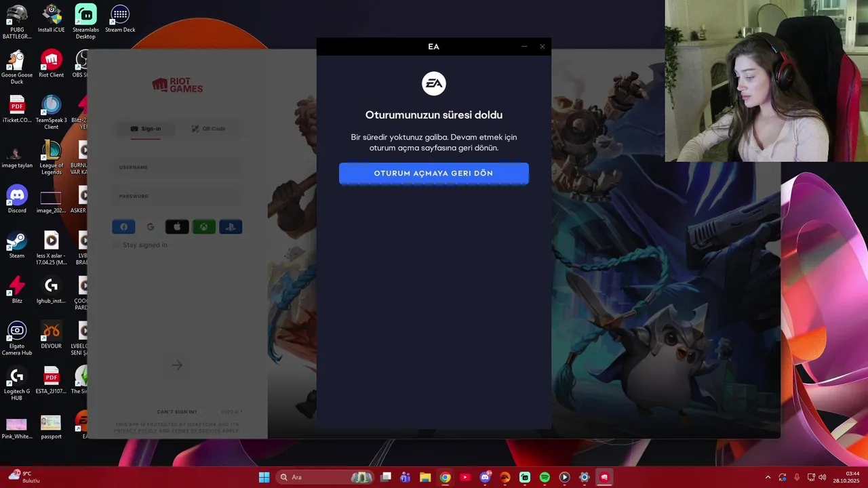868x488 pixels.
Task: Select the ESTA_2J107 PDF file
Action: pos(51,380)
